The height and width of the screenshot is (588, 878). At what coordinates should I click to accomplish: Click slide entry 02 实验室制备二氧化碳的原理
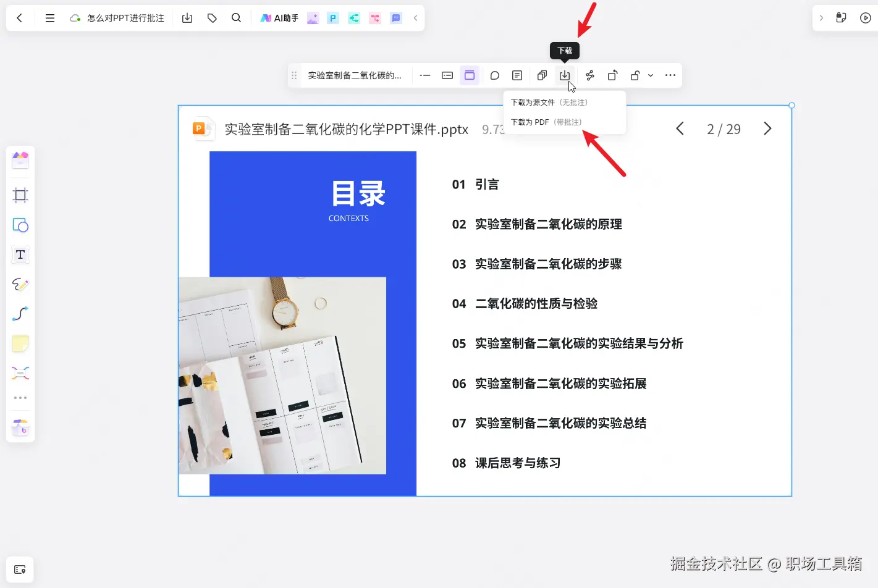[537, 224]
